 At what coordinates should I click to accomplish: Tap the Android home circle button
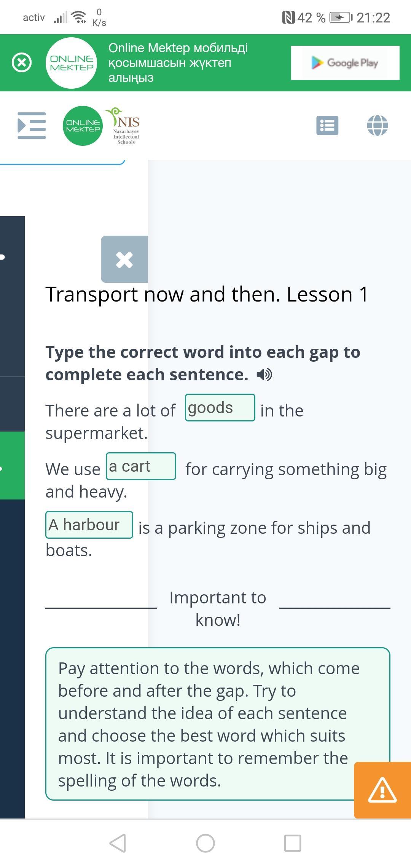pyautogui.click(x=205, y=843)
